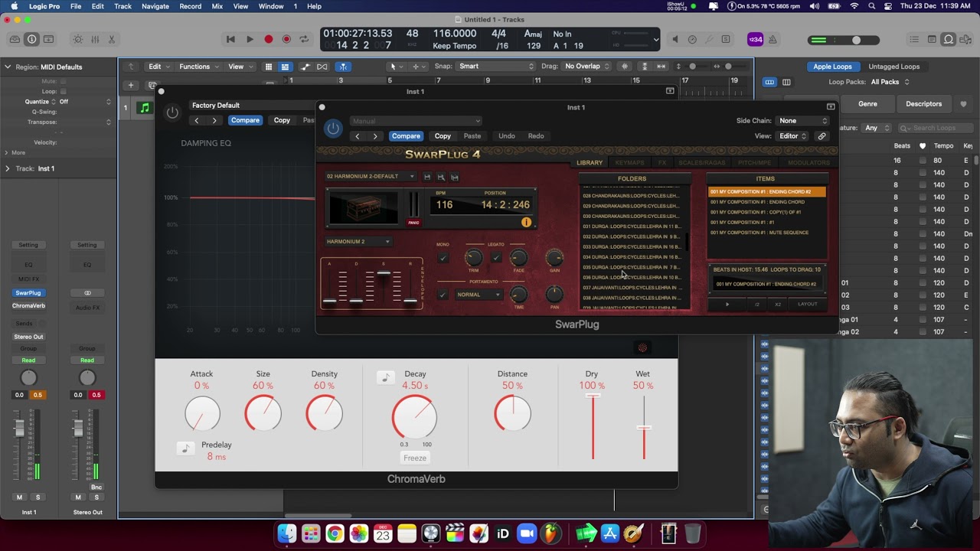Toggle the Inspector button in the control bar
The height and width of the screenshot is (551, 980).
coord(32,39)
